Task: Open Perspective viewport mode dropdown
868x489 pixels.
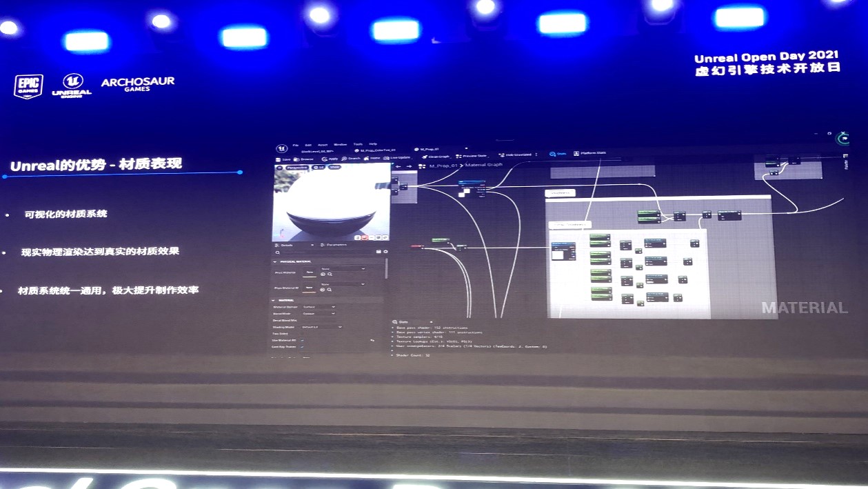Action: [297, 168]
